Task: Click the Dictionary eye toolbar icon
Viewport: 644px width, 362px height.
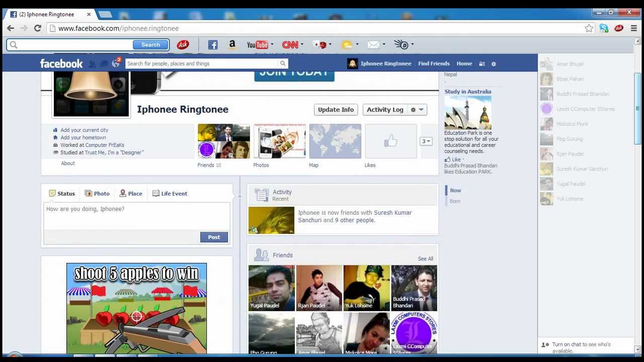Action: [x=401, y=45]
